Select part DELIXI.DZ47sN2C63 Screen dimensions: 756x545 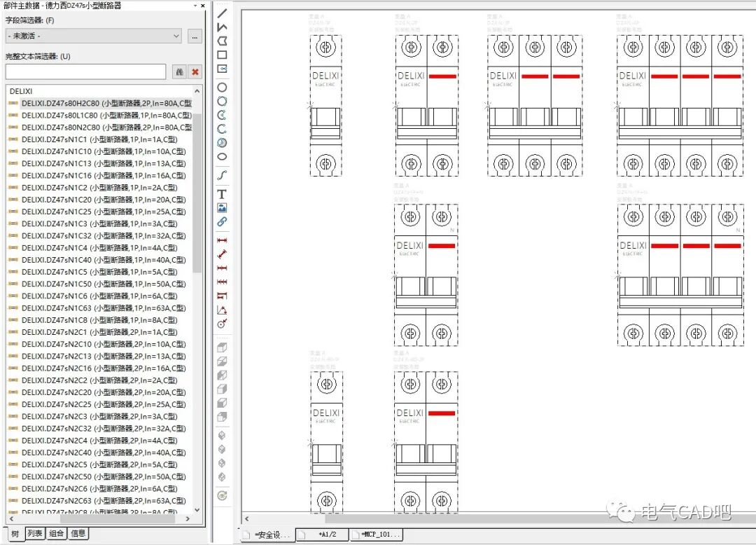[x=103, y=501]
